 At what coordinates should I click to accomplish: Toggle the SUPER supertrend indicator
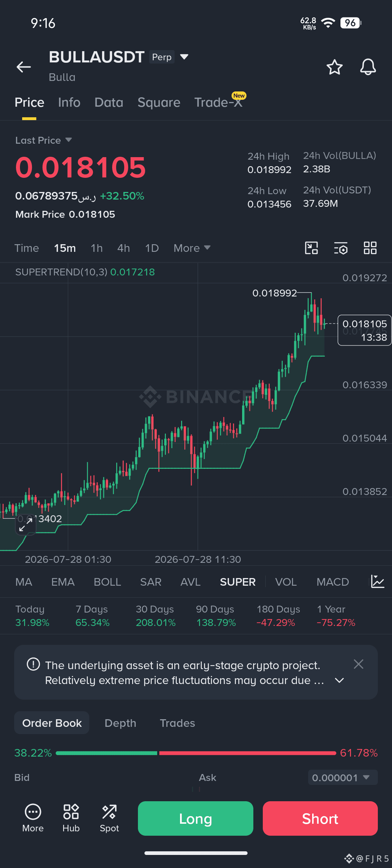pos(238,582)
